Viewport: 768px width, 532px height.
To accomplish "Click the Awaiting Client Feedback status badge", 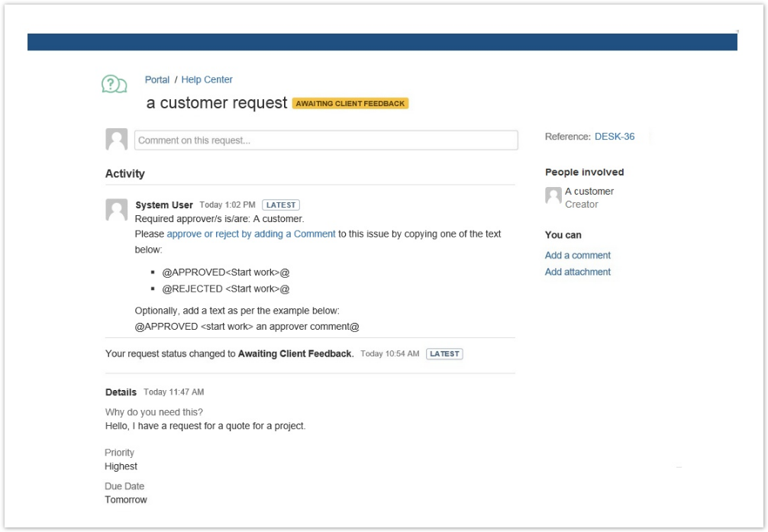I will [350, 104].
